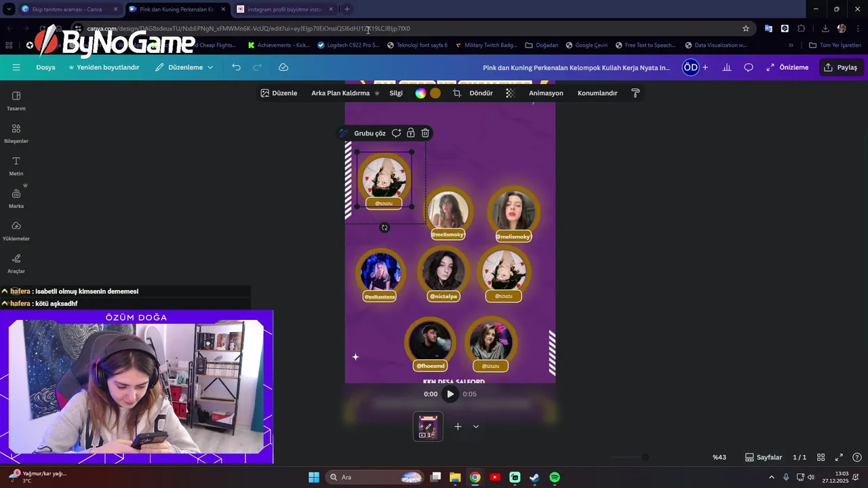The image size is (868, 488).
Task: Select the page 1 thumbnail
Action: coord(428,427)
